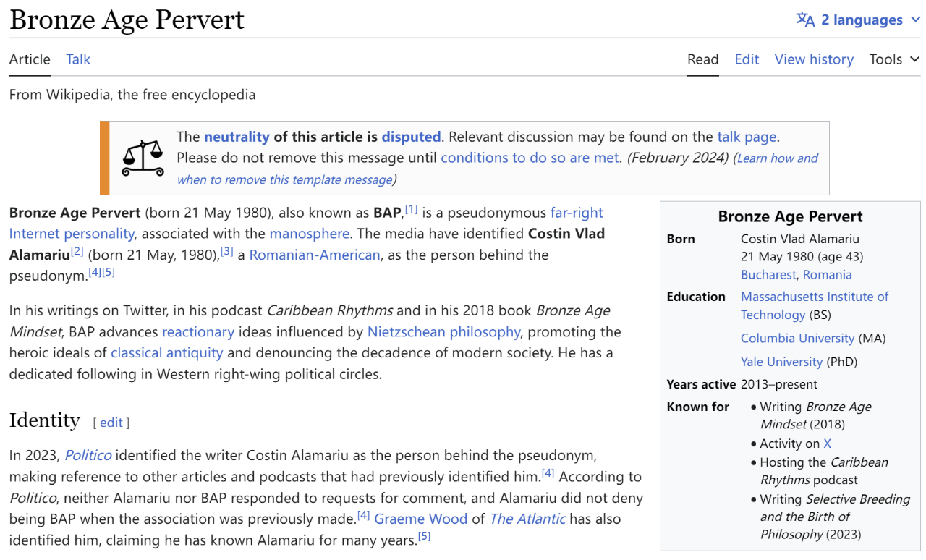This screenshot has width=926, height=560.
Task: Open the 'Bucharest' infobox link
Action: pyautogui.click(x=768, y=275)
